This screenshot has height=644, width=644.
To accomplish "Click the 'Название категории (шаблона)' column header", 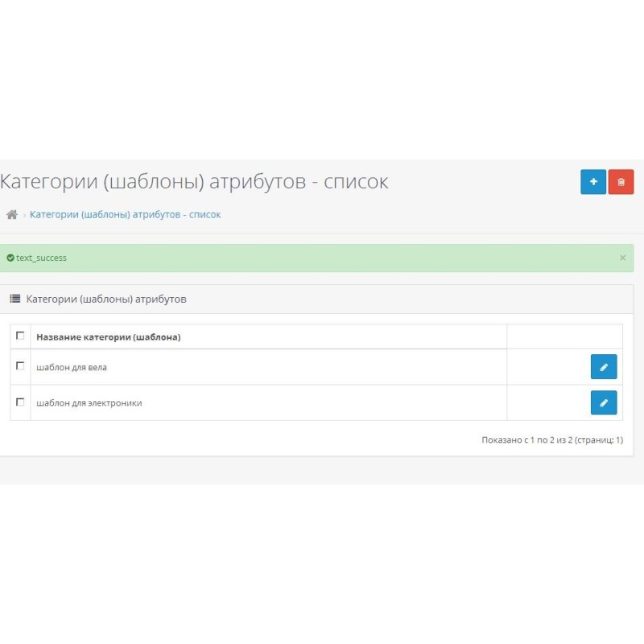I will click(x=108, y=337).
